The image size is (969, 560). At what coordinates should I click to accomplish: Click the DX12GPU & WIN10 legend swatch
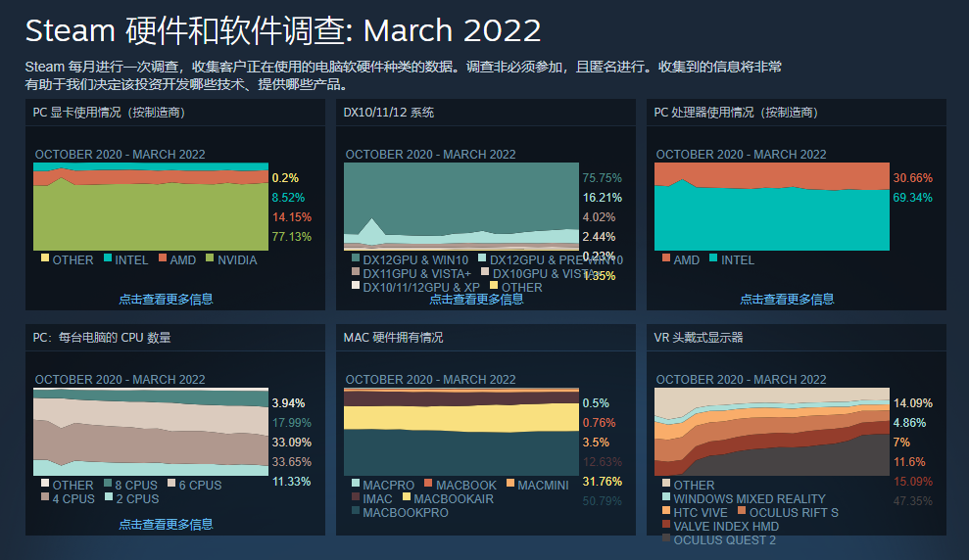tap(356, 258)
